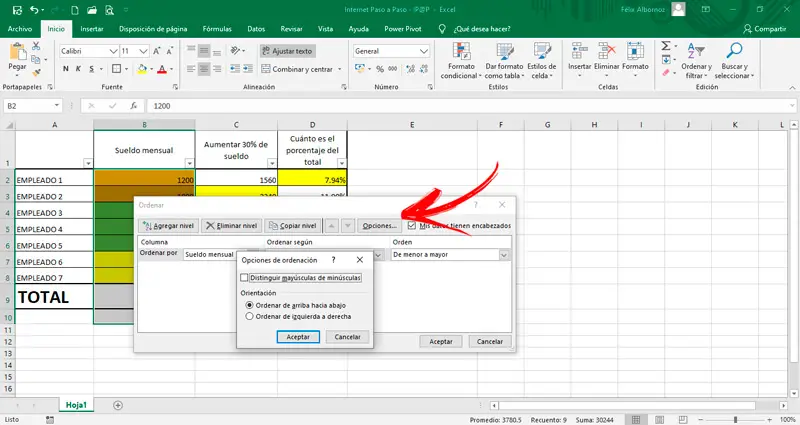Open Estilos de celda
Image resolution: width=800 pixels, height=425 pixels.
pos(541,61)
